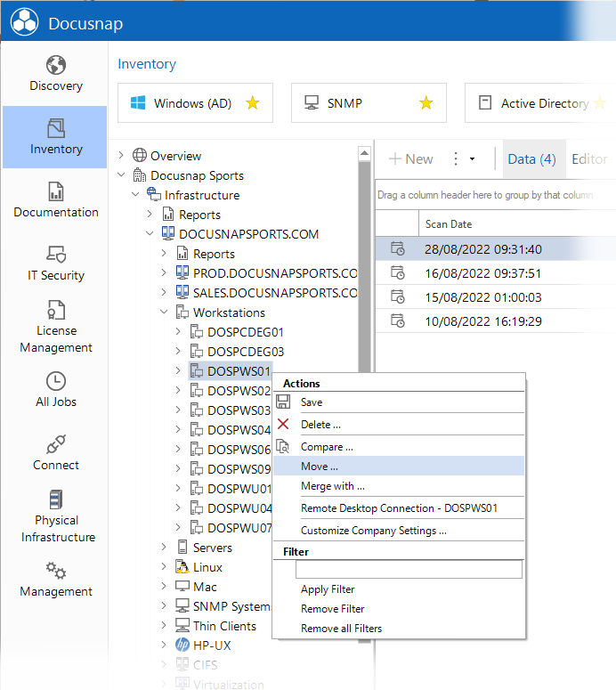This screenshot has height=690, width=616.
Task: Click the Servers node icon
Action: [182, 547]
